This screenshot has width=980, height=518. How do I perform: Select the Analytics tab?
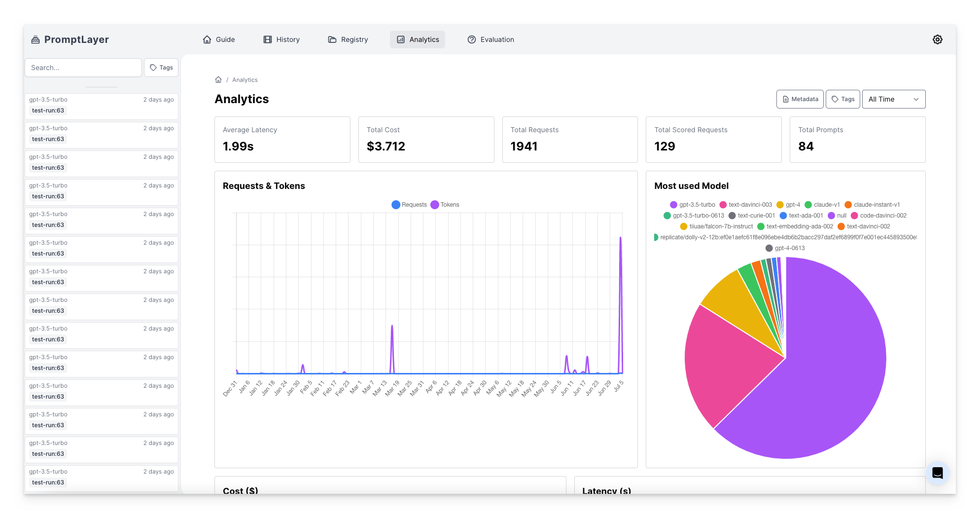(418, 39)
